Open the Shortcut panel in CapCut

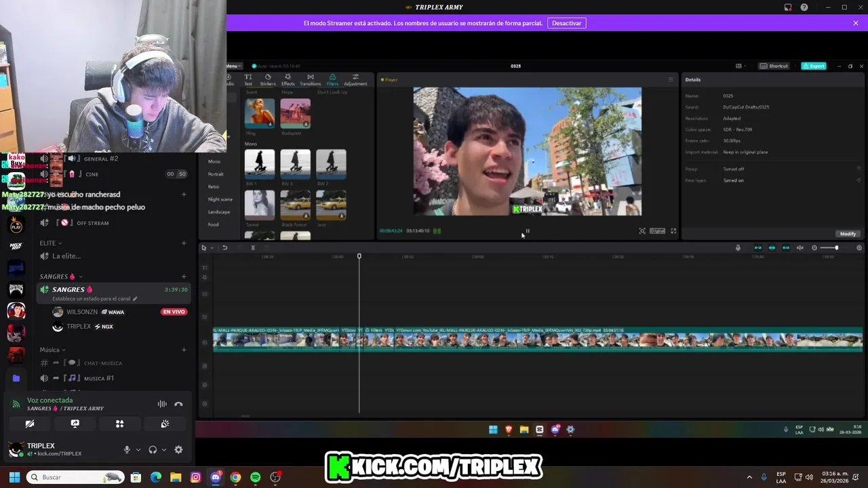tap(774, 66)
